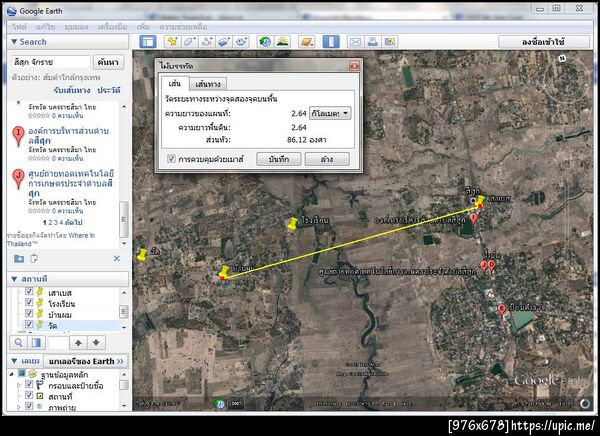Click the red pin I search result
The height and width of the screenshot is (436, 600).
coord(18,136)
